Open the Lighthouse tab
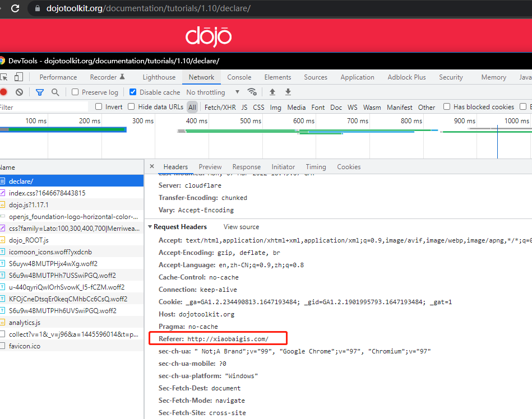Screen dimensions: 532x419 point(159,77)
